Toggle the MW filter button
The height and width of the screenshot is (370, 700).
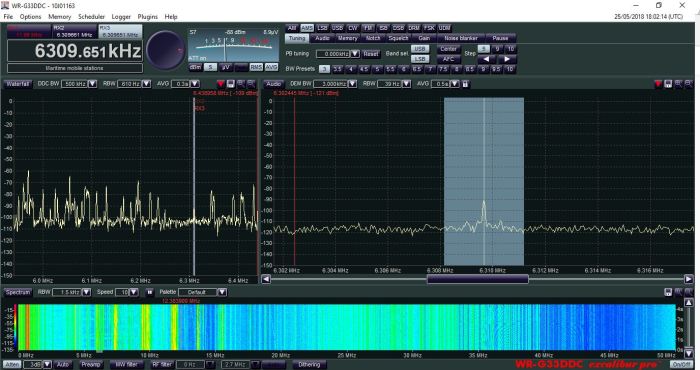coord(127,365)
